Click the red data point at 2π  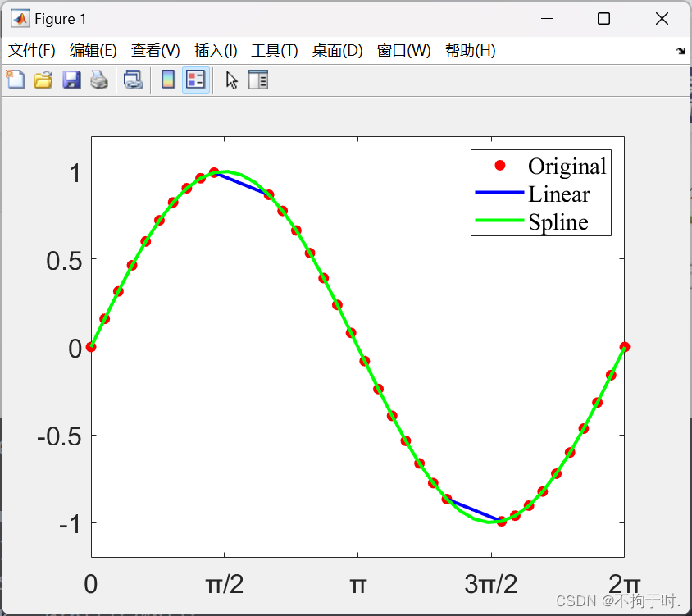coord(625,347)
